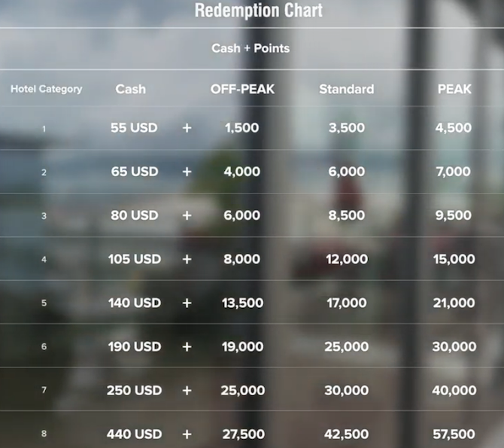Click the plus sign beside 140 USD

187,303
